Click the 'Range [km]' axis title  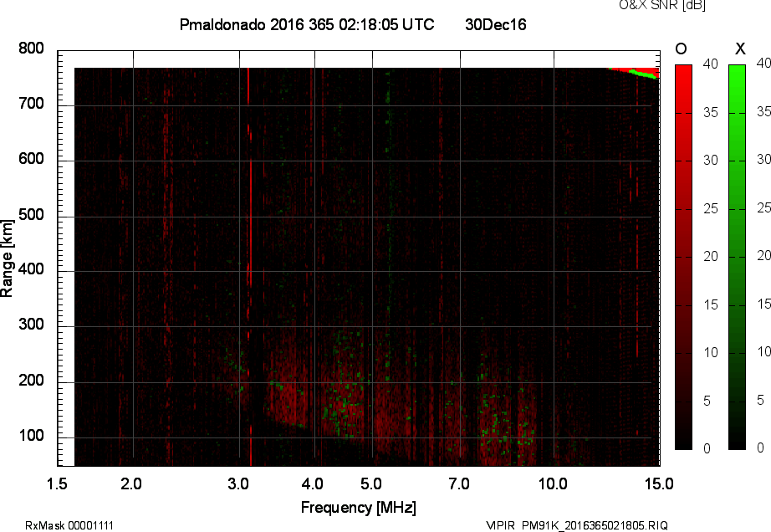[7, 258]
